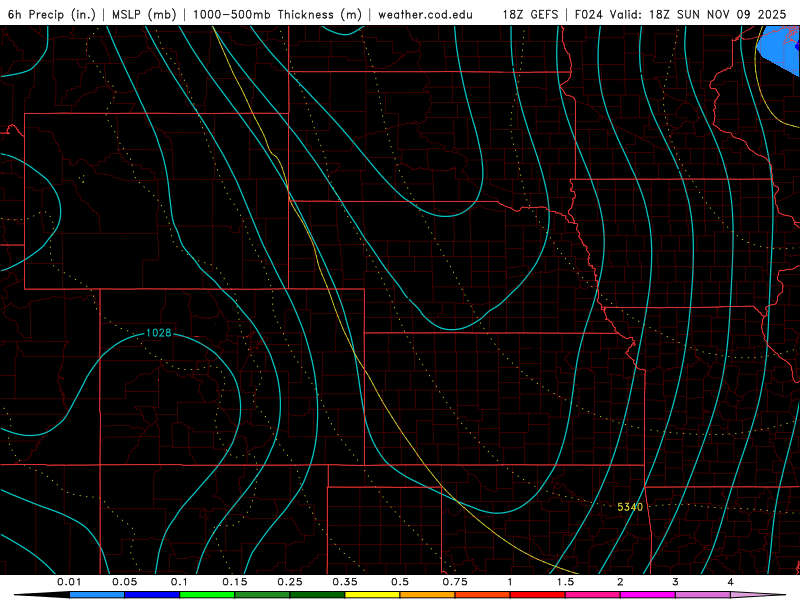Click the 0.15 legend value
800x600 pixels.
coord(235,582)
